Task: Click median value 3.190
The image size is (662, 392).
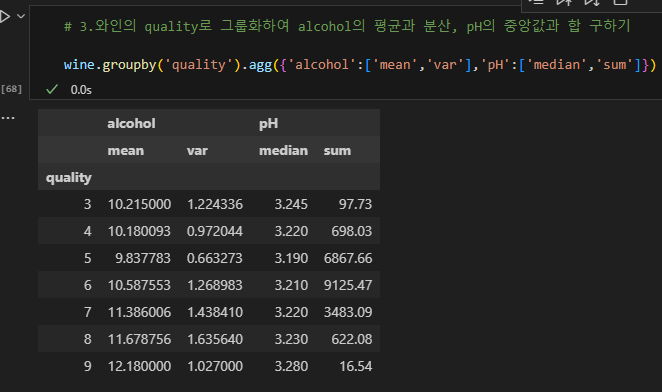Action: pyautogui.click(x=291, y=258)
